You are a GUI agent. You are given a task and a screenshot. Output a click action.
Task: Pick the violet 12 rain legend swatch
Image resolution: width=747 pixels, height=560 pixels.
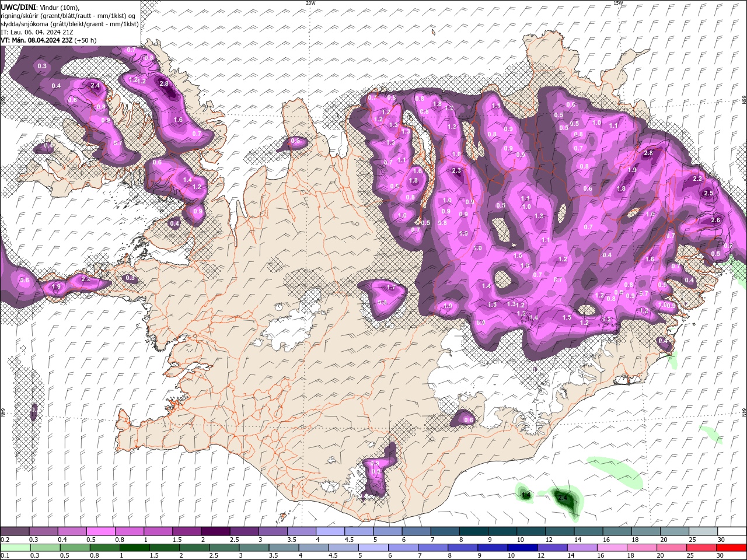(552, 548)
